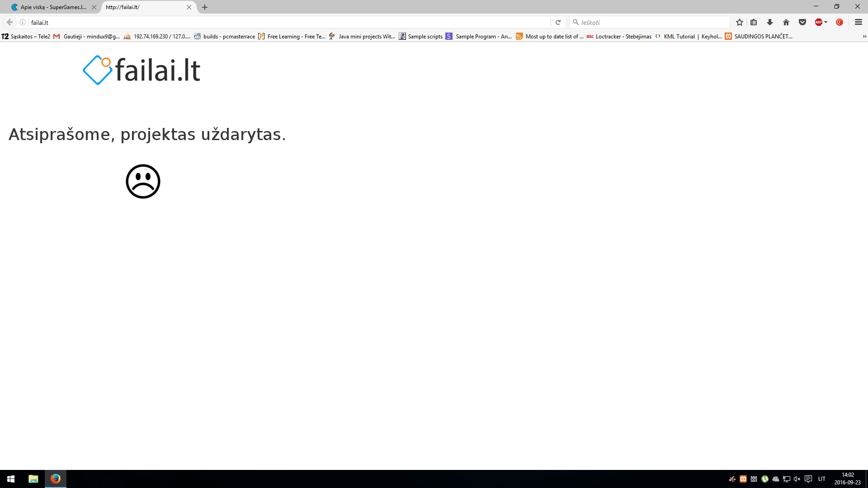Open uTorrent tray icon
Screen dimensions: 868x488
(x=765, y=479)
